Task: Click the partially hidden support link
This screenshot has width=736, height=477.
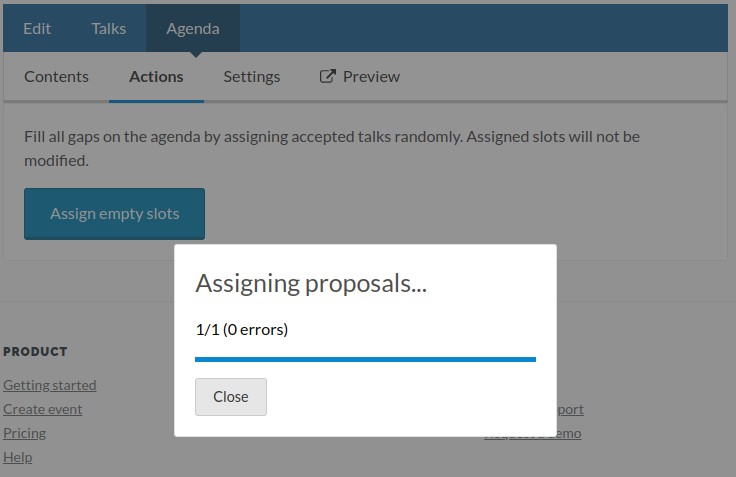Action: click(570, 410)
